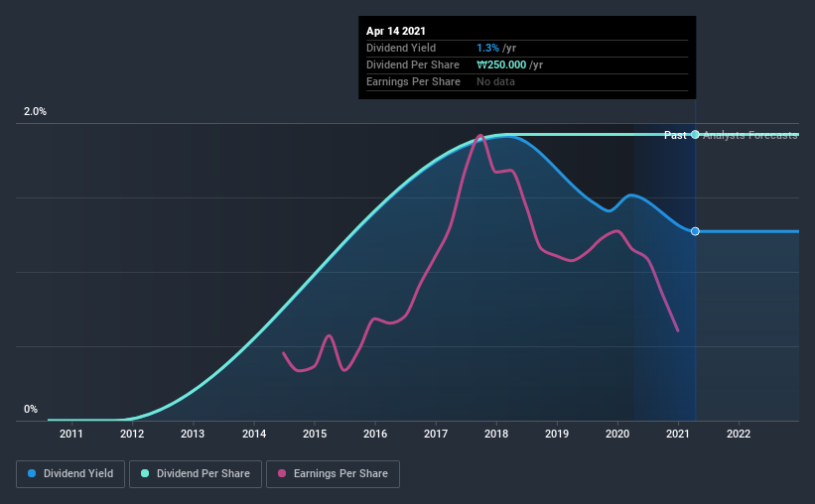This screenshot has width=815, height=504.
Task: Click the Analysts Forecasts label
Action: pyautogui.click(x=750, y=135)
